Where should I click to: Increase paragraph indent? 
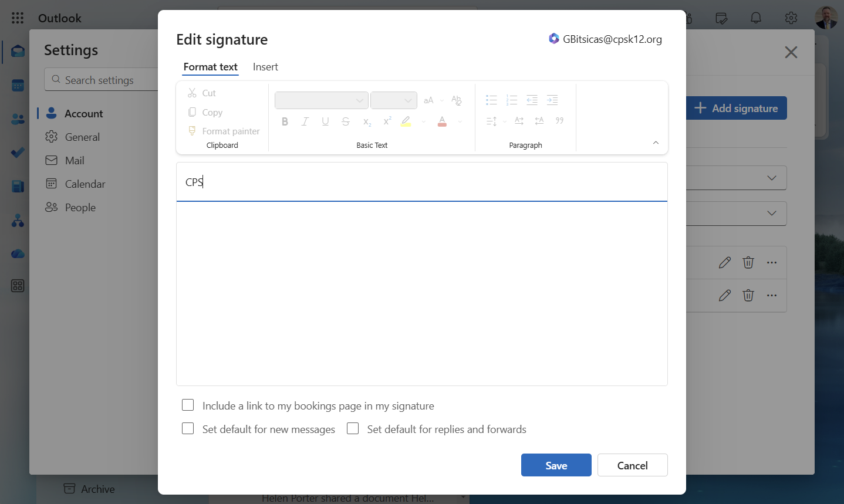552,100
